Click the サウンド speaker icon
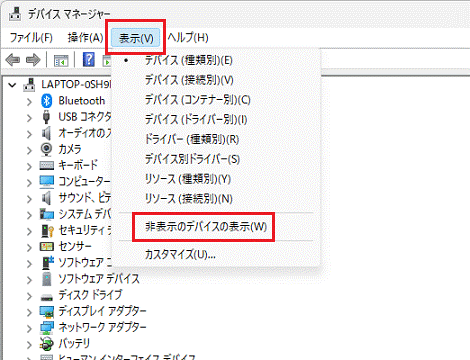This screenshot has width=470, height=360. (x=47, y=198)
